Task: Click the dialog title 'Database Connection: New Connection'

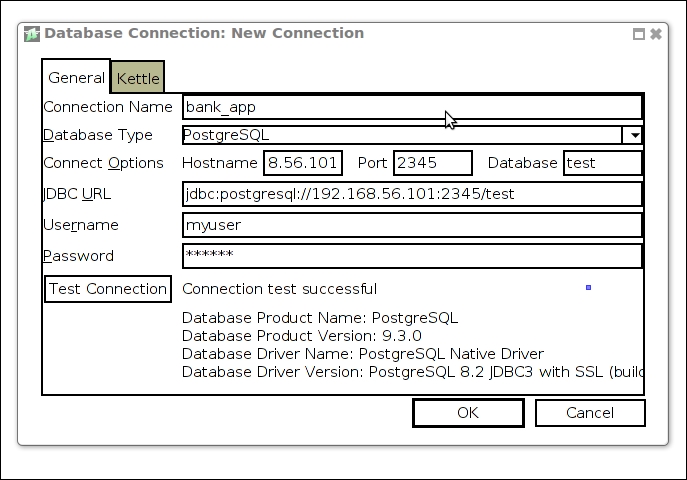Action: [204, 33]
